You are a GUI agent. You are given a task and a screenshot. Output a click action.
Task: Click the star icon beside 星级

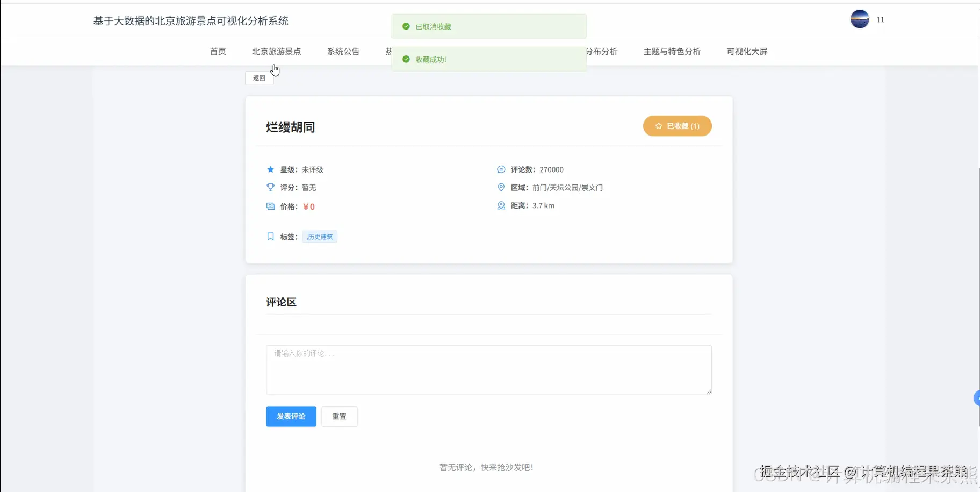[x=270, y=169]
